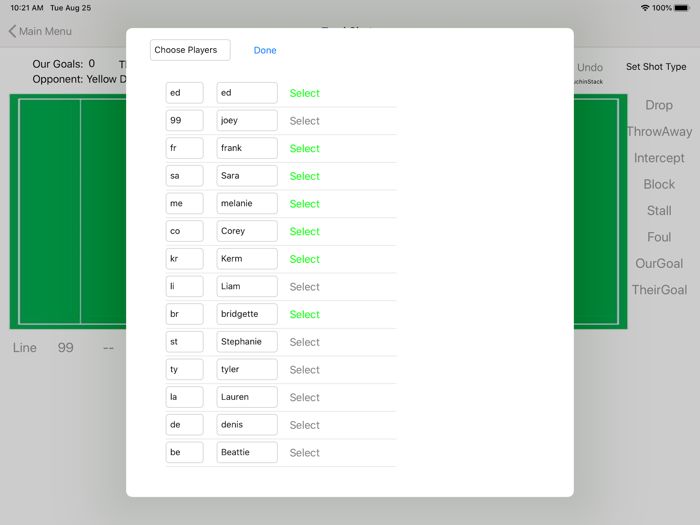The width and height of the screenshot is (700, 525).
Task: Toggle Select for player Corey
Action: [x=304, y=232]
